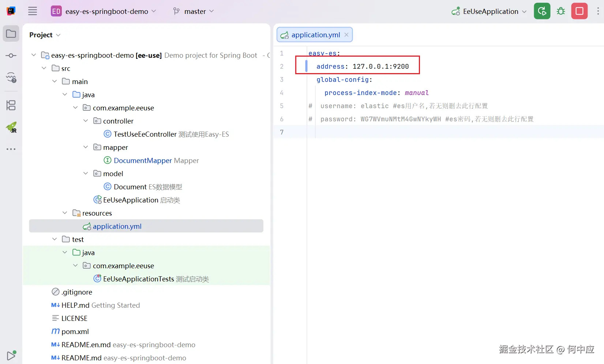Show more tool windows ellipsis
This screenshot has width=604, height=364.
click(11, 149)
